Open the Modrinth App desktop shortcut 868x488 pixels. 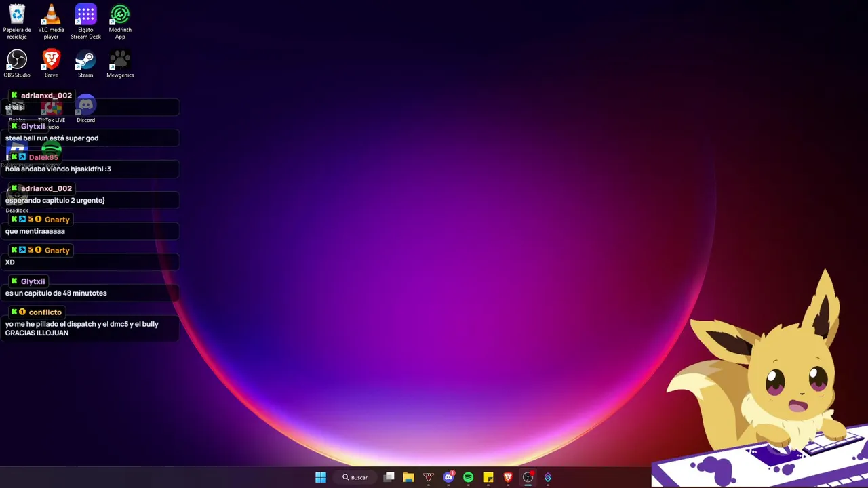point(120,22)
